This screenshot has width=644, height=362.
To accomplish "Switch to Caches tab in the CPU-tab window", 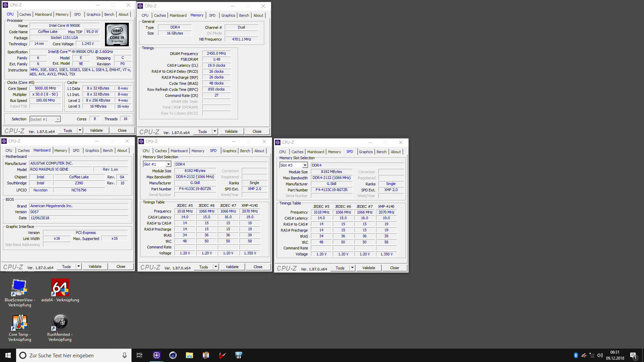I will 25,14.
